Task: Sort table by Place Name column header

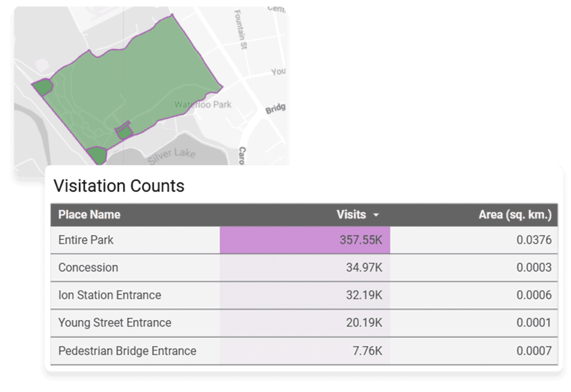Action: coord(89,215)
